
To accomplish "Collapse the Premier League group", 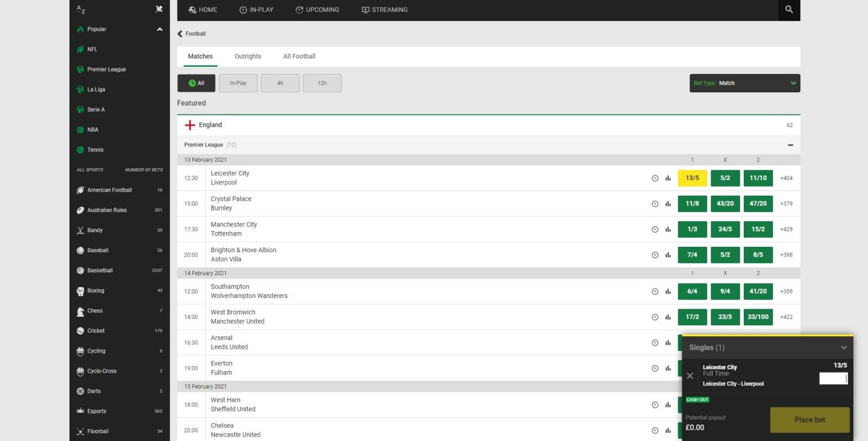I will [790, 145].
